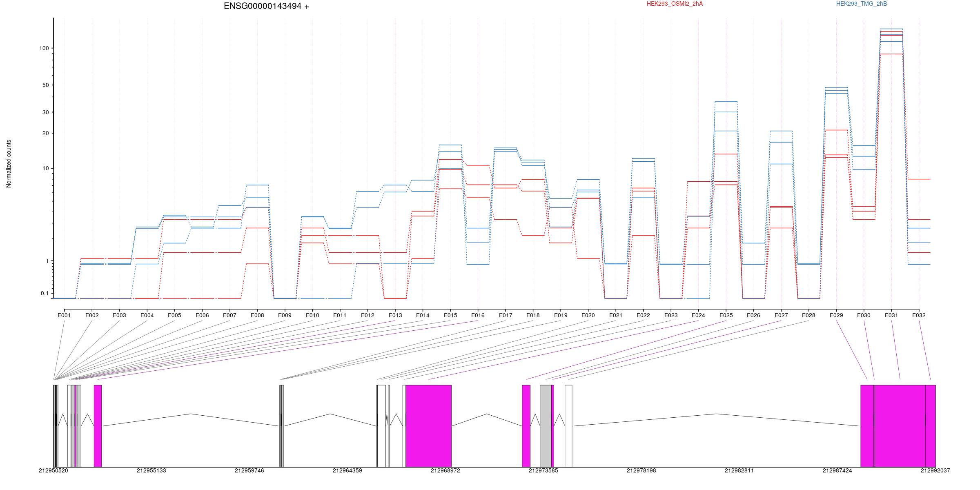
Task: Click exon label E014
Action: click(x=423, y=315)
